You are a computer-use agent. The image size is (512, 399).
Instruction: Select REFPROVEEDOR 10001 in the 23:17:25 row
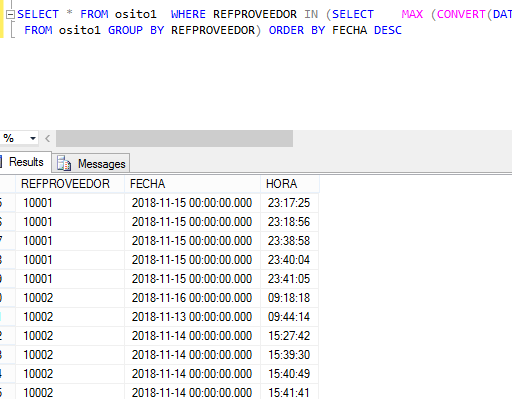click(70, 203)
